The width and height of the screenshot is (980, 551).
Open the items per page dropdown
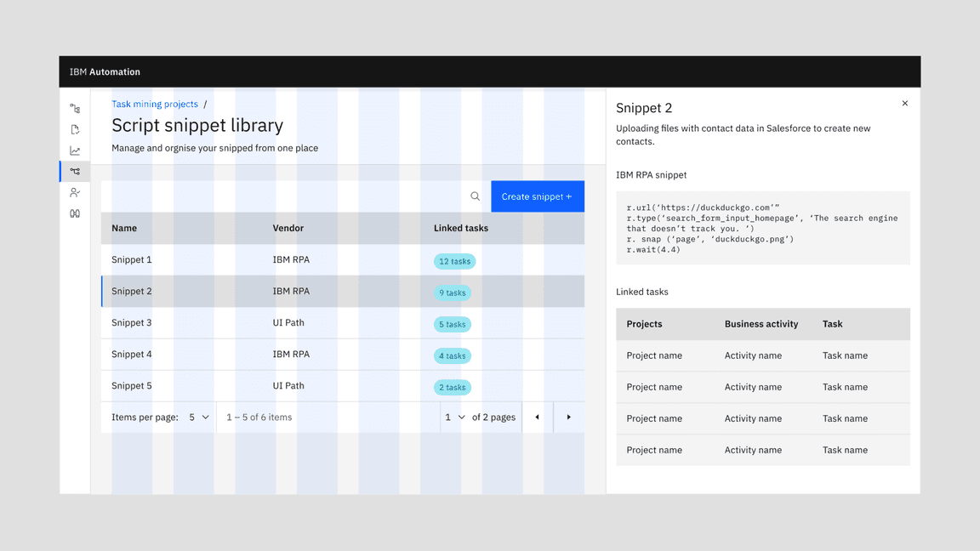[198, 418]
